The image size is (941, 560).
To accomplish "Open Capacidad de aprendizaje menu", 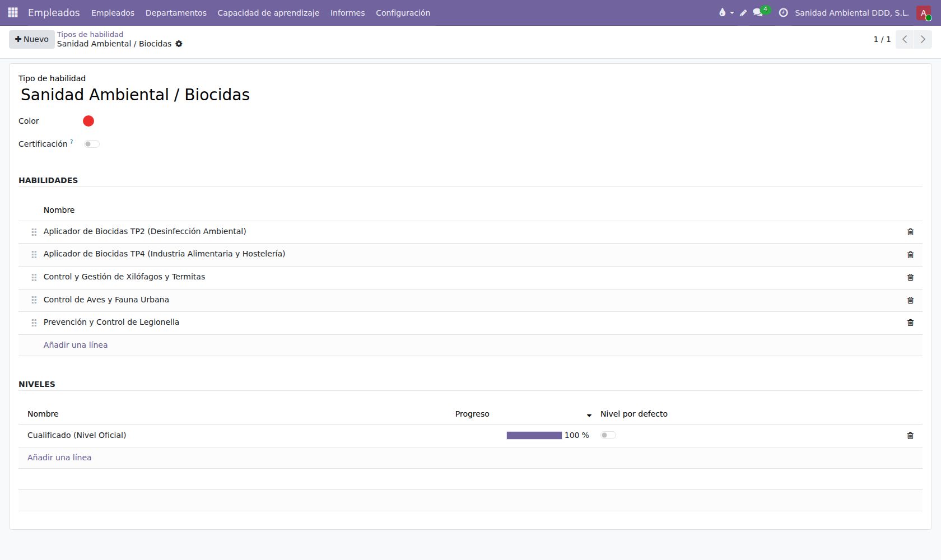I will click(x=268, y=13).
